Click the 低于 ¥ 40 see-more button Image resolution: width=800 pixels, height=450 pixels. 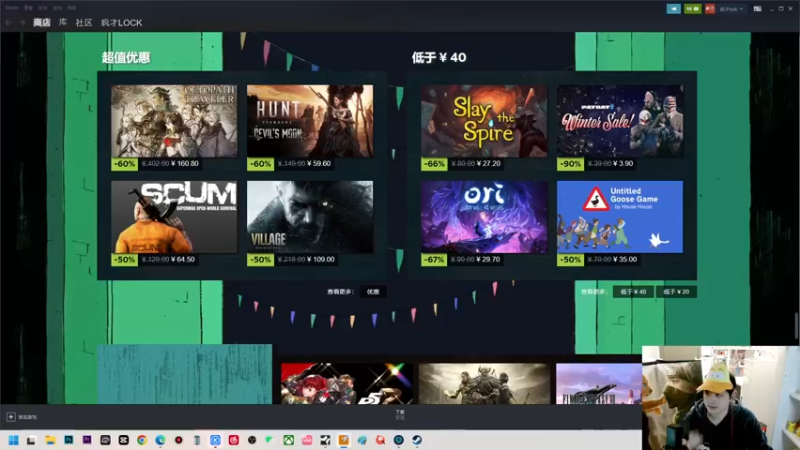point(633,292)
